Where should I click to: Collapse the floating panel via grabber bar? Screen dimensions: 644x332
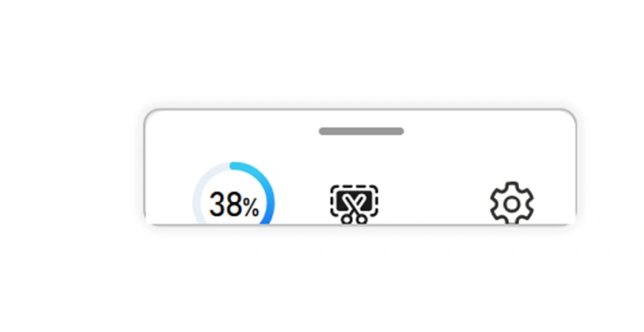click(362, 131)
